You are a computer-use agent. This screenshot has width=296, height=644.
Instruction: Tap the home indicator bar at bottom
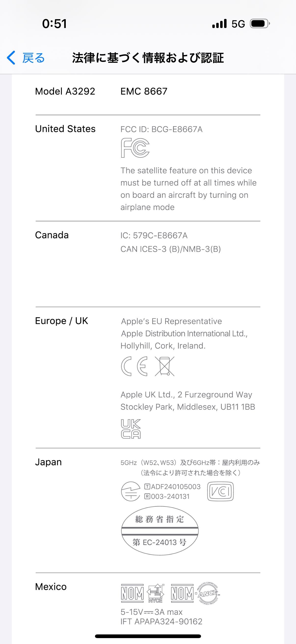(x=148, y=636)
